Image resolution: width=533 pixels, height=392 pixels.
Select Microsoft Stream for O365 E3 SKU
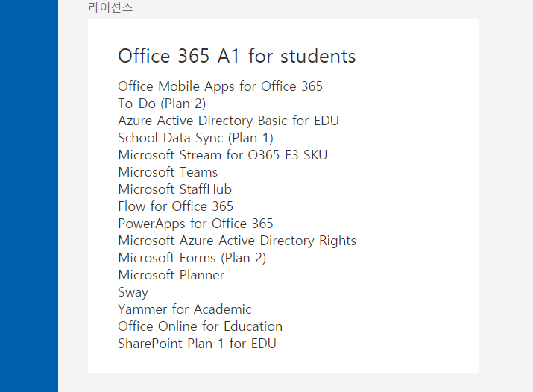222,155
